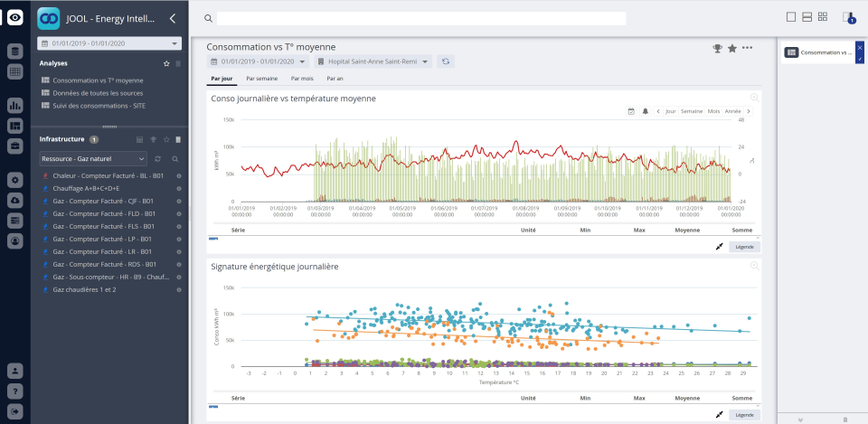Image resolution: width=868 pixels, height=424 pixels.
Task: Click the bell alerts icon above the chart
Action: pyautogui.click(x=646, y=111)
